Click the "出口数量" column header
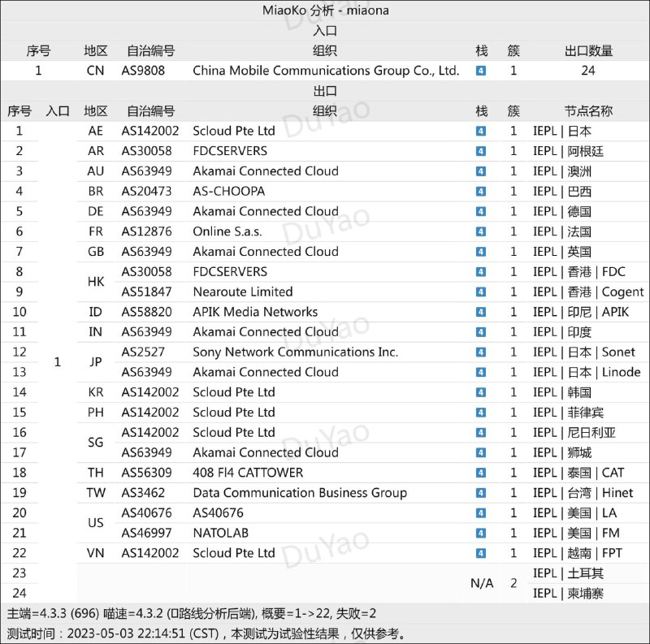650x644 pixels. [588, 51]
